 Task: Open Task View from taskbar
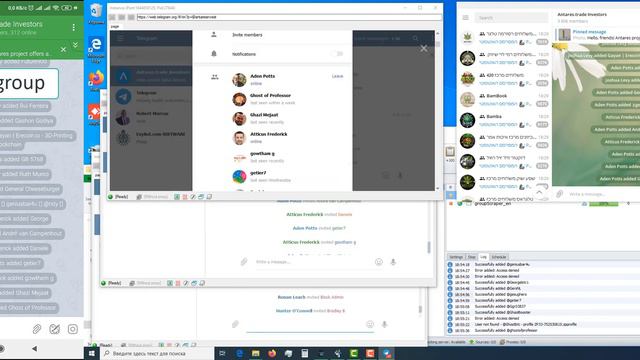[222, 353]
